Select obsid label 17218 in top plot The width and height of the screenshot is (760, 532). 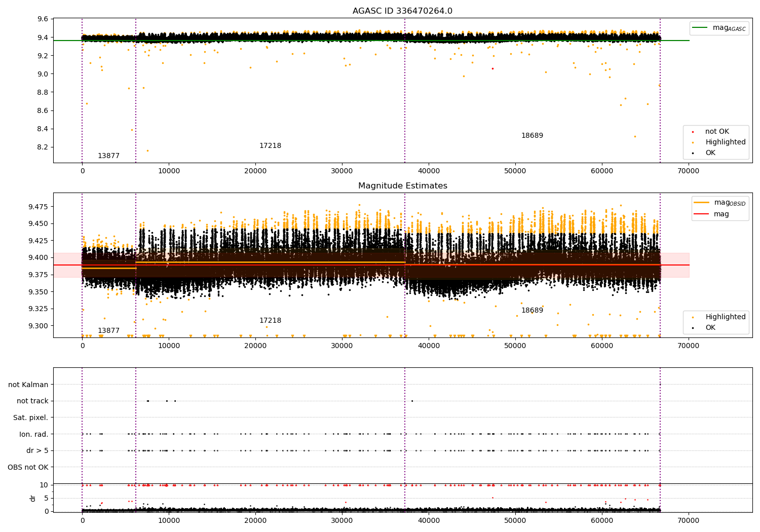(x=270, y=146)
